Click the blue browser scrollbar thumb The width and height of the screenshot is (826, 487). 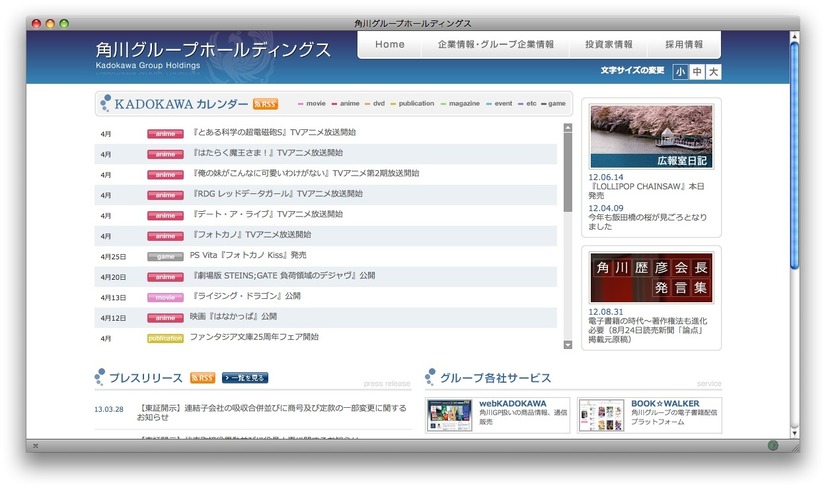[x=794, y=156]
